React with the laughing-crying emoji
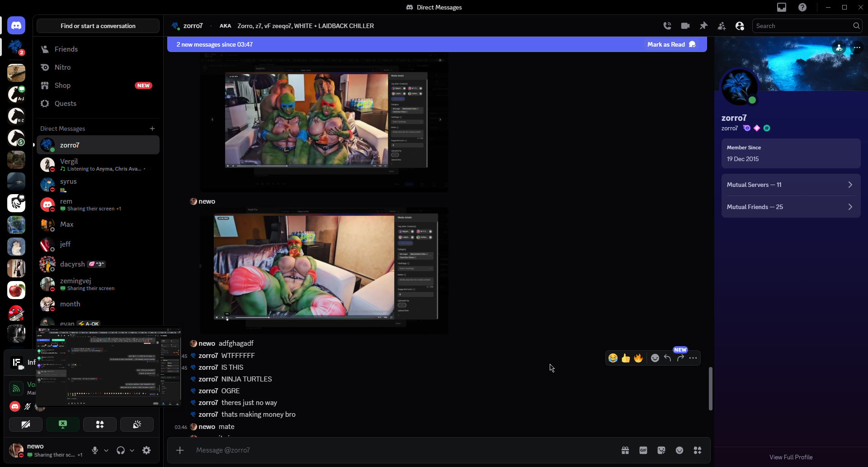 click(613, 358)
